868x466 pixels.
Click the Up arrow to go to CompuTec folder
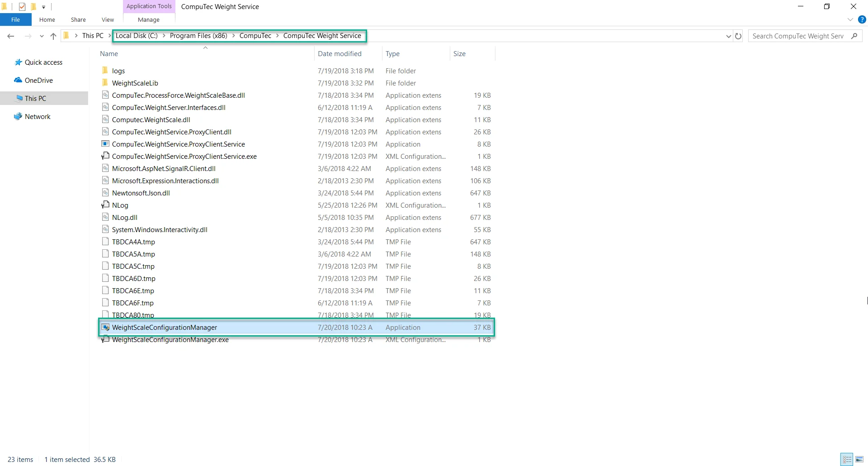click(x=53, y=36)
